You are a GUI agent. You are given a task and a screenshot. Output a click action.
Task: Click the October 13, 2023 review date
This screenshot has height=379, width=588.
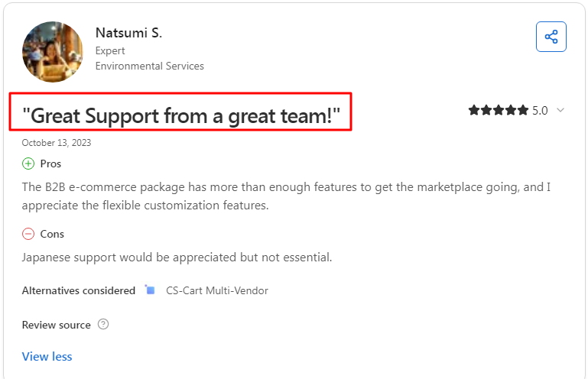click(57, 143)
